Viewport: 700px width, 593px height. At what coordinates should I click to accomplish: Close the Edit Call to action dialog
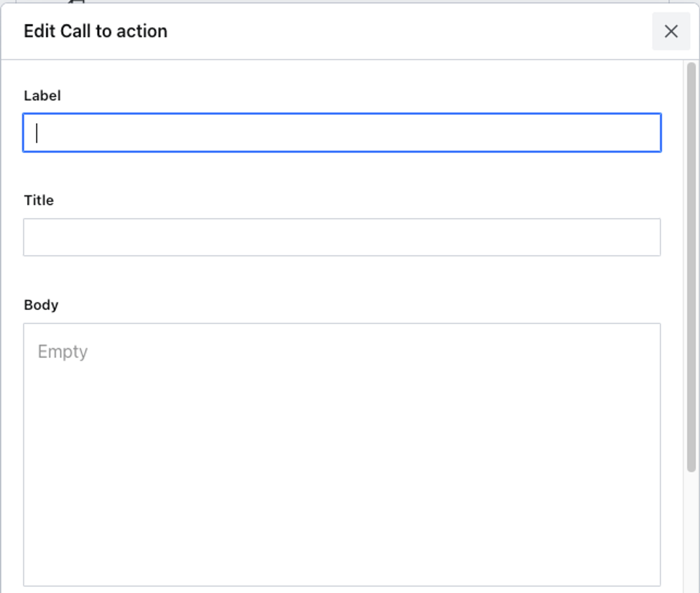671,32
